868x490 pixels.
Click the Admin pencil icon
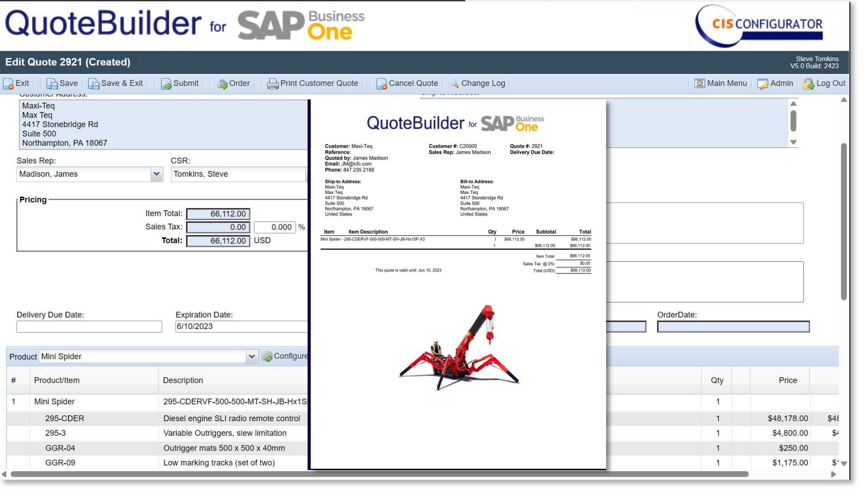pos(763,84)
